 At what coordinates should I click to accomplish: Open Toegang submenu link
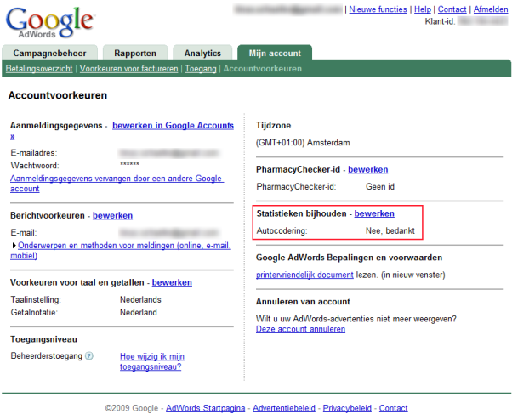click(201, 69)
